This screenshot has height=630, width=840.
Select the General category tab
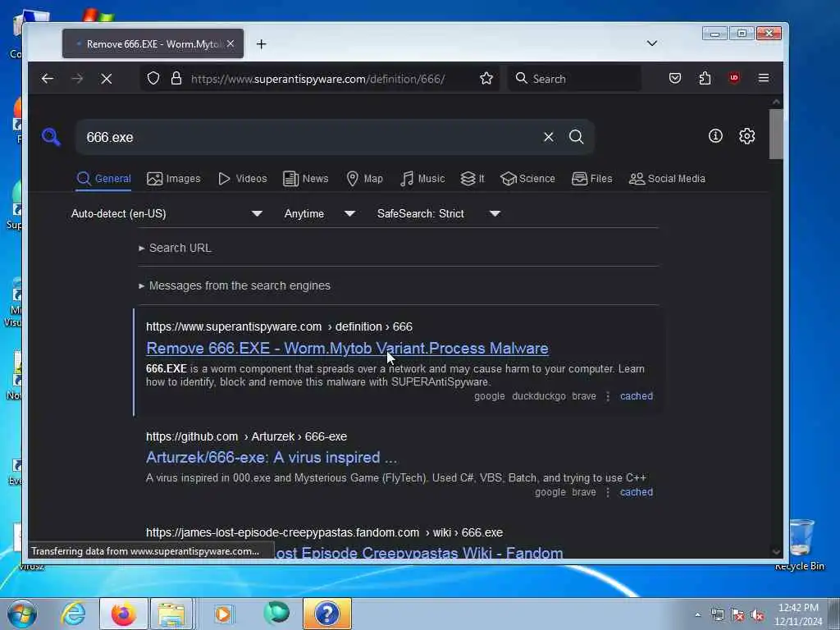pyautogui.click(x=103, y=179)
